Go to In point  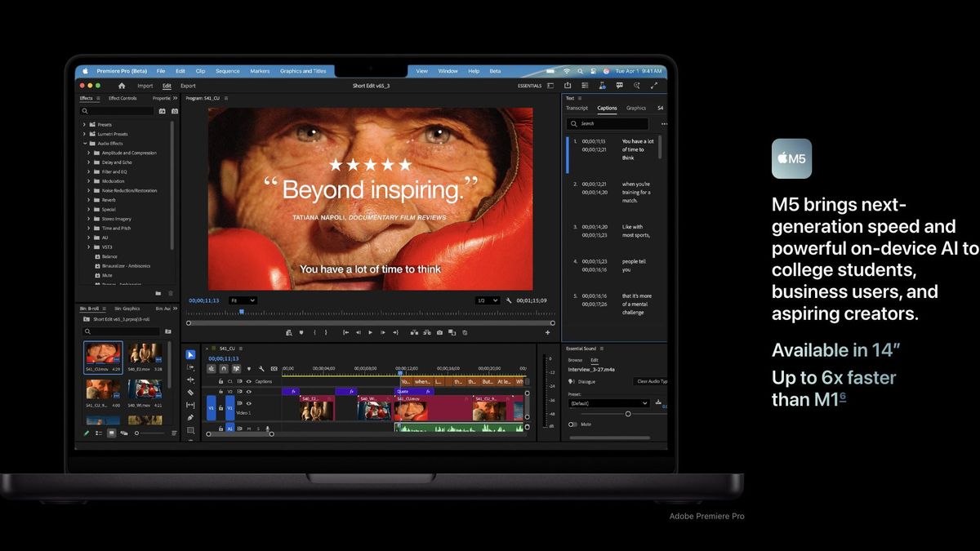click(346, 332)
